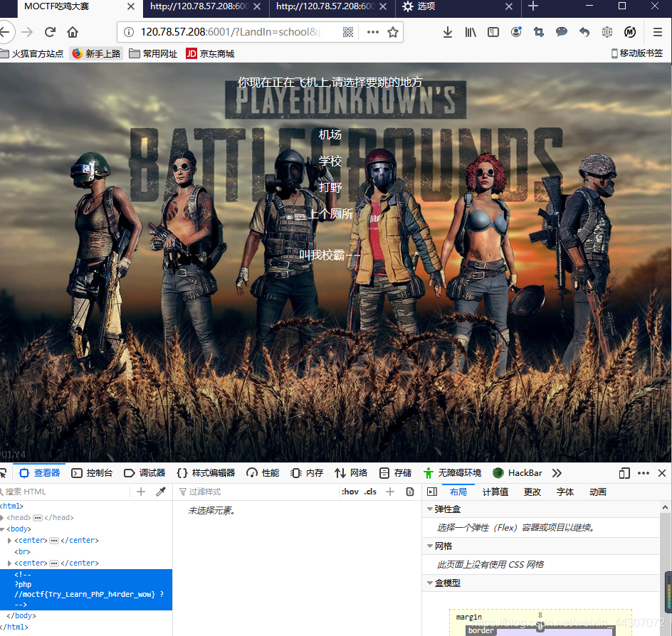This screenshot has width=672, height=636.
Task: Collapse the 盒模型 section
Action: (430, 583)
